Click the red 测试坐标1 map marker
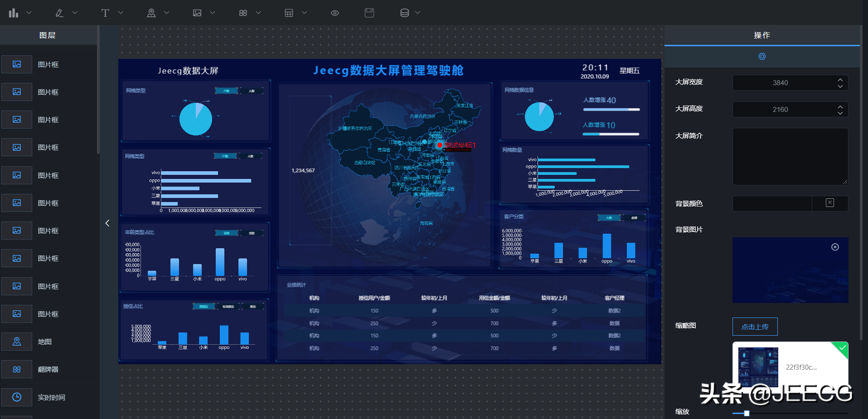 (x=439, y=145)
